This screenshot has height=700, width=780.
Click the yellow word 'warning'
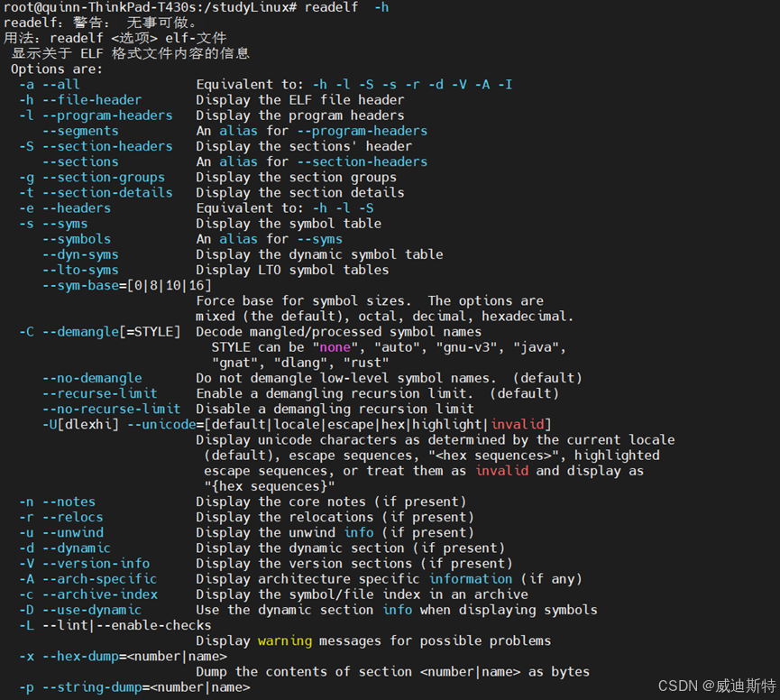(285, 640)
